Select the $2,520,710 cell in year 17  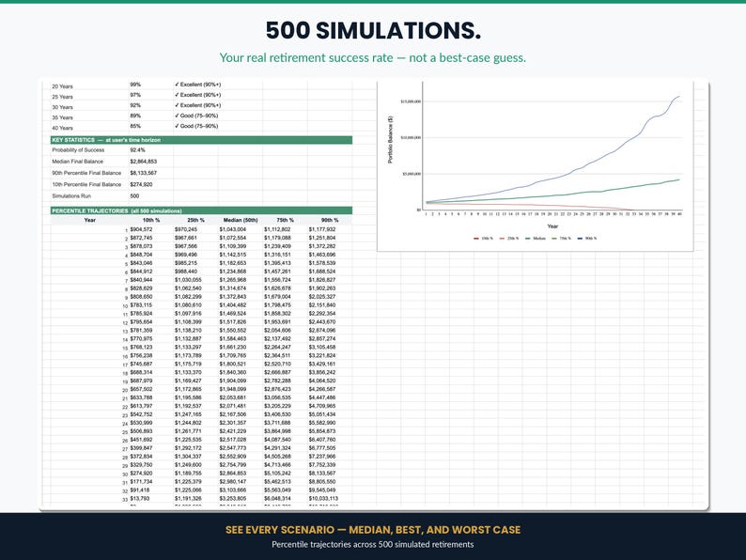[x=277, y=364]
